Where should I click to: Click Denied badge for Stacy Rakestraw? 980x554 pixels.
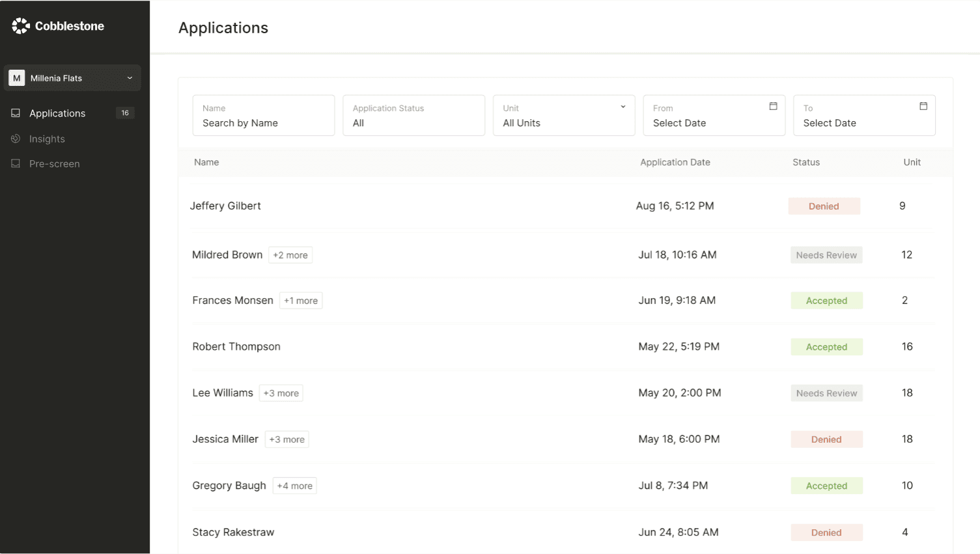coord(827,533)
